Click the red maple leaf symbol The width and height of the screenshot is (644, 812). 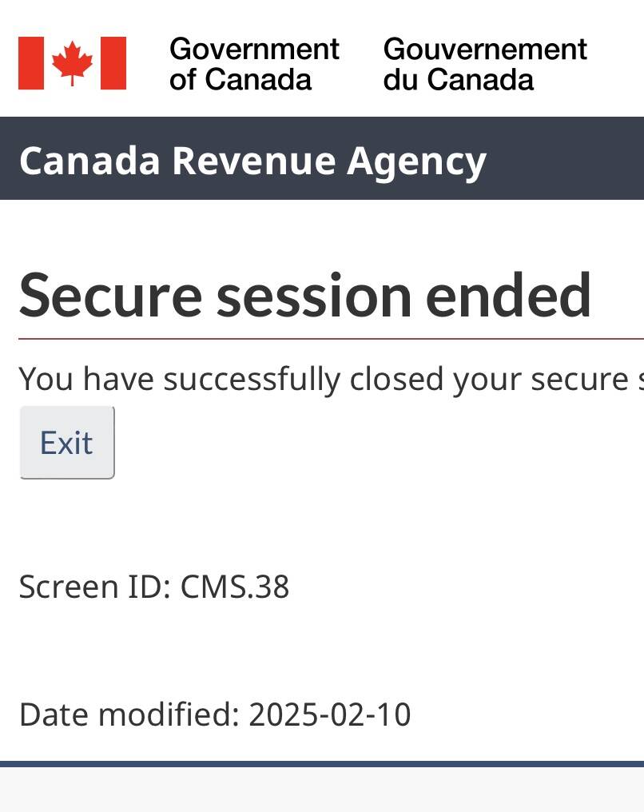coord(72,63)
